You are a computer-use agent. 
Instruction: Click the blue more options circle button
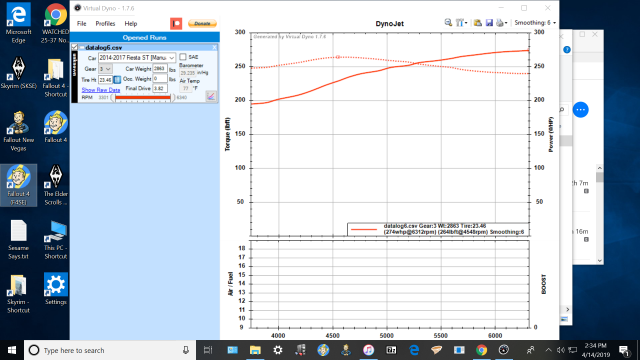(580, 109)
